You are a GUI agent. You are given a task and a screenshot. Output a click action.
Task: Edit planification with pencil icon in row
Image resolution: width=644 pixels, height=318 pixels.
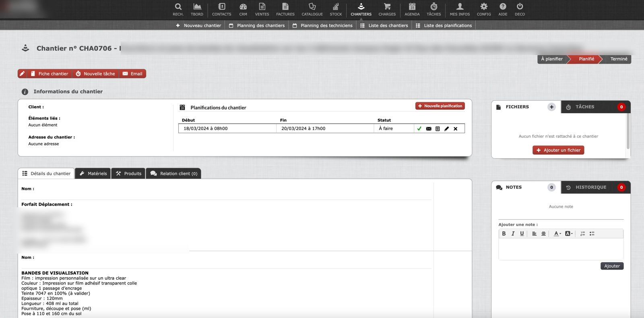tap(446, 129)
